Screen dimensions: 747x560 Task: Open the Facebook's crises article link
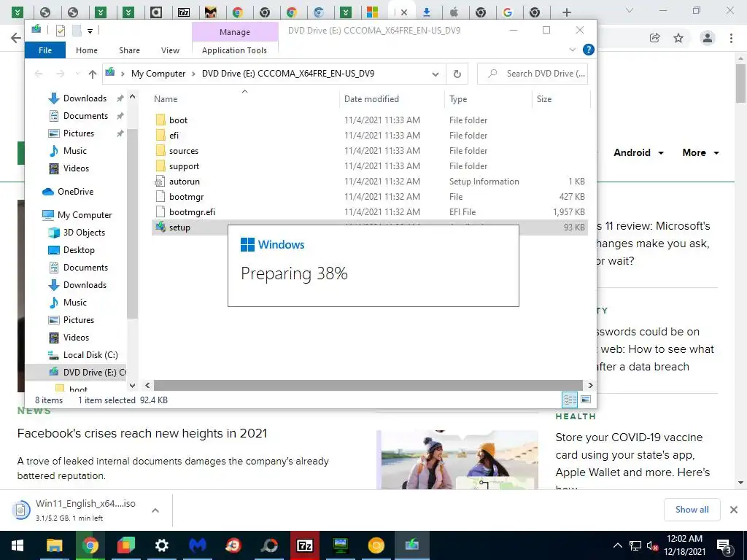(x=142, y=433)
